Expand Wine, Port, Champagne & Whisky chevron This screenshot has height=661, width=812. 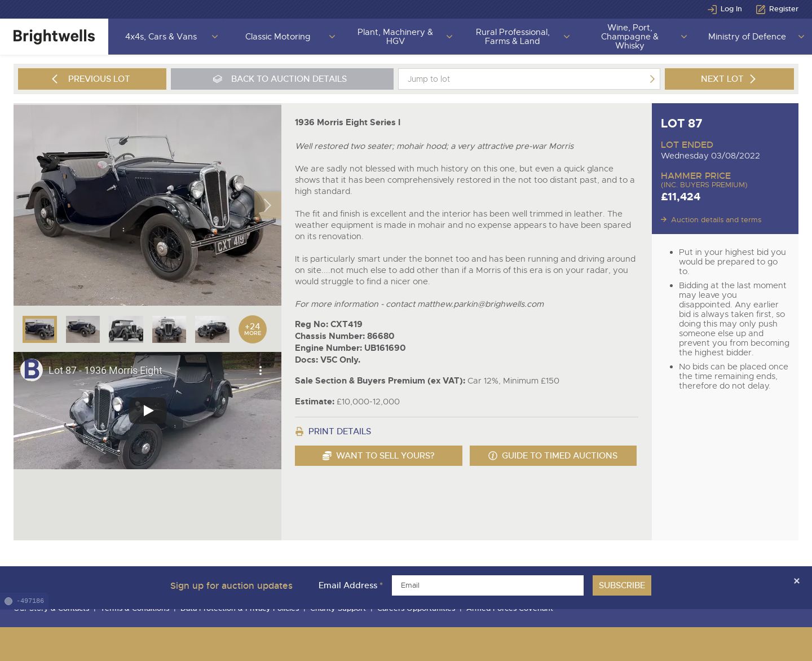[x=684, y=37]
